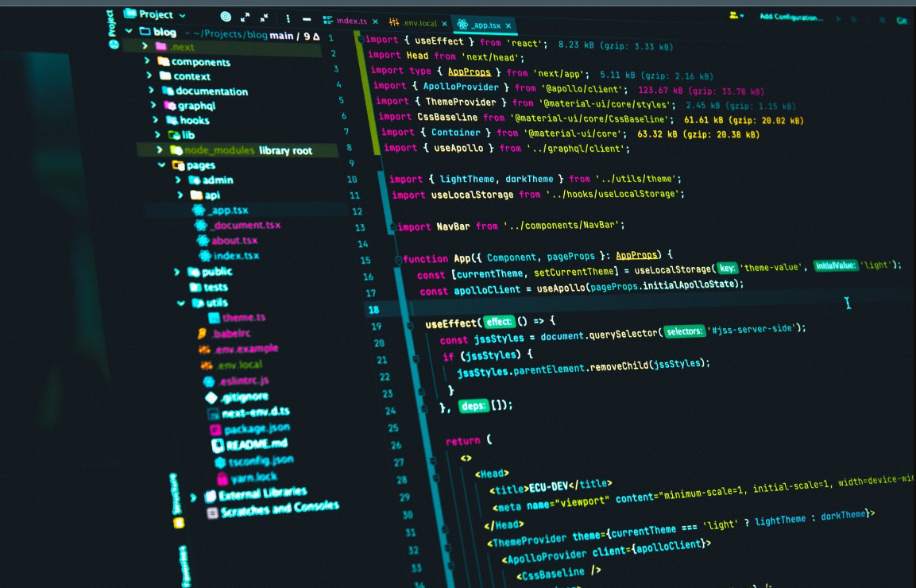Fold the useEffect block at line 19
Screen dimensions: 916x588
[x=410, y=326]
